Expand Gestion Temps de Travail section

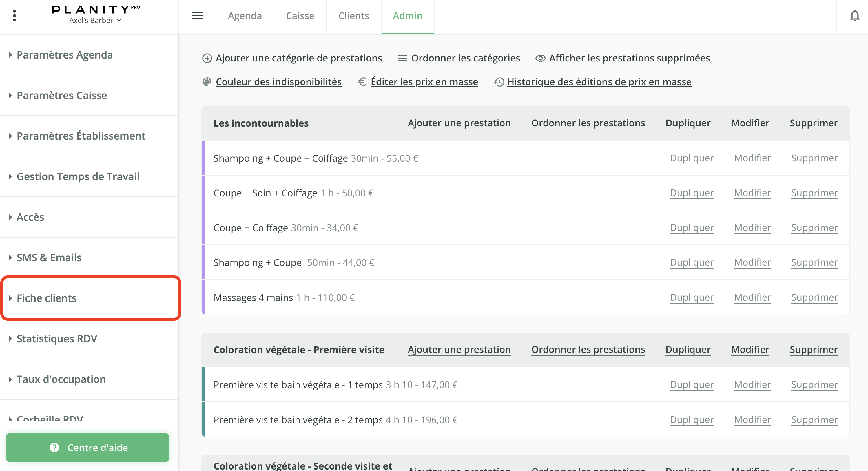click(78, 176)
